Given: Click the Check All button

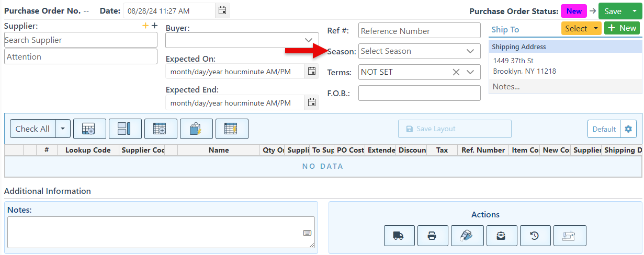Looking at the screenshot, I should pos(32,129).
